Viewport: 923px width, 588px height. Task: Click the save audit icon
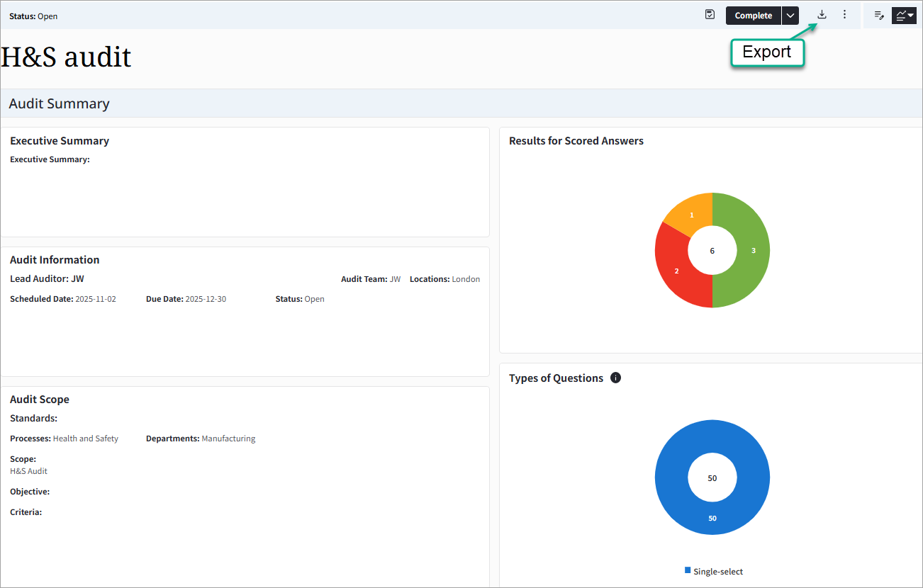tap(710, 15)
